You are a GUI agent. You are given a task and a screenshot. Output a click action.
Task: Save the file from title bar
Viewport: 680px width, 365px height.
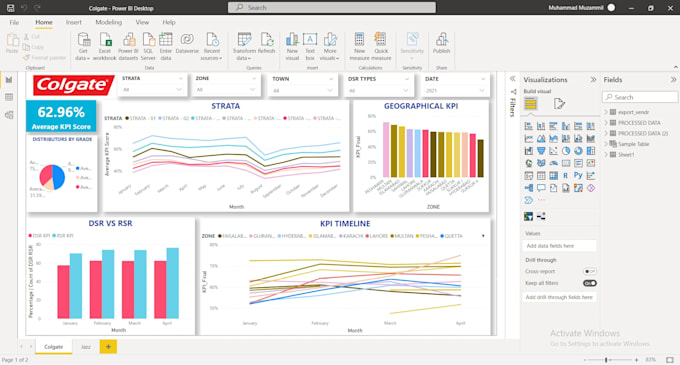click(x=10, y=8)
